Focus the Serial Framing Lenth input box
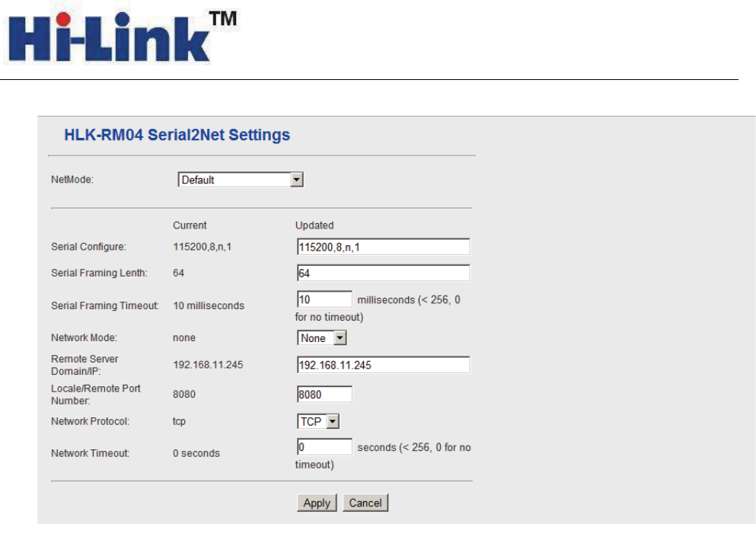Screen dimensions: 756x540 (383, 273)
